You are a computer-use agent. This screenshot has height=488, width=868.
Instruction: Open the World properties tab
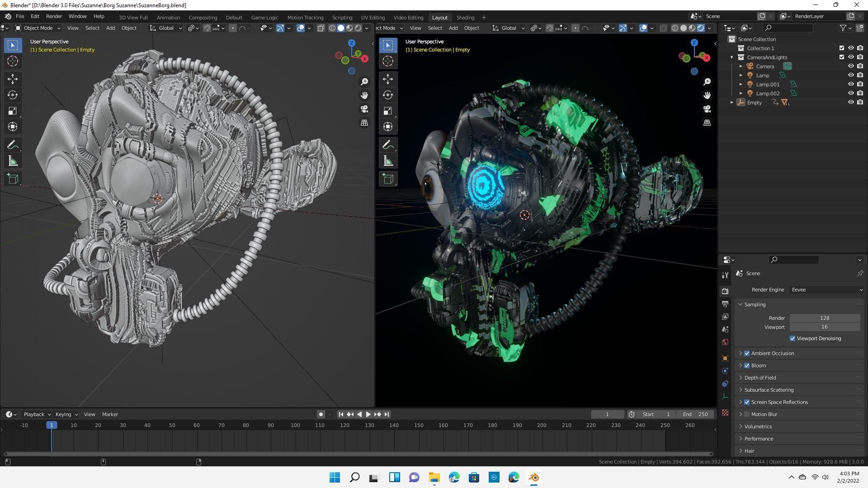(x=725, y=342)
